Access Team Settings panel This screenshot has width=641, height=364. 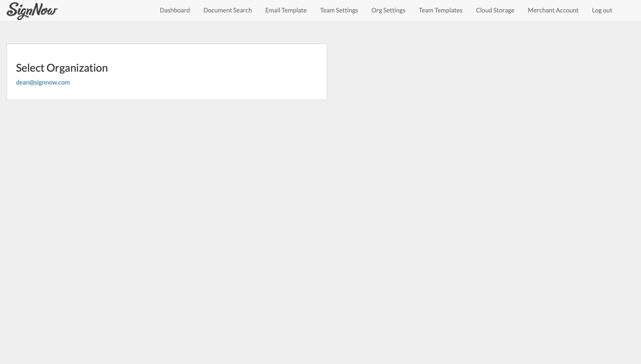point(339,10)
